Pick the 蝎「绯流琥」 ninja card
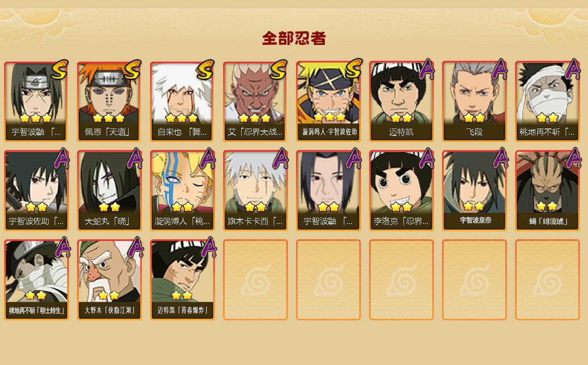The image size is (588, 365). [x=547, y=191]
